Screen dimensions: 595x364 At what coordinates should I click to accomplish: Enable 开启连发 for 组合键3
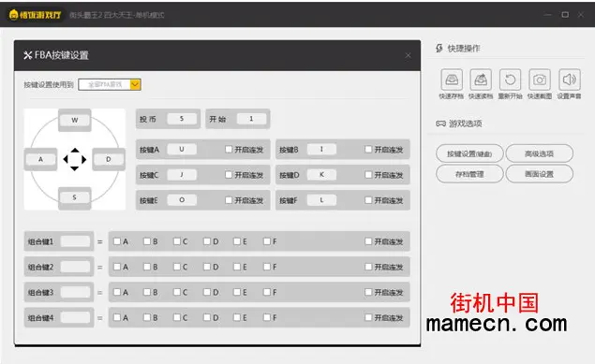coord(368,292)
